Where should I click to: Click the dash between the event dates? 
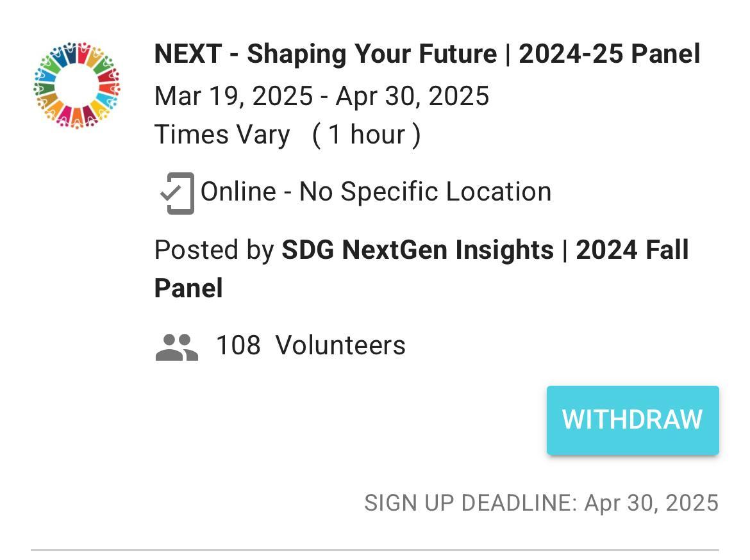(324, 97)
